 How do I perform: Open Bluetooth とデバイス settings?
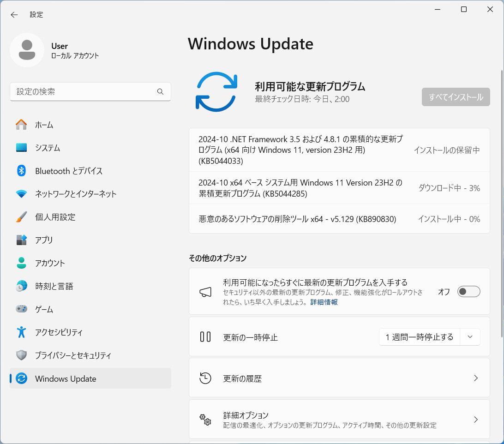point(90,171)
